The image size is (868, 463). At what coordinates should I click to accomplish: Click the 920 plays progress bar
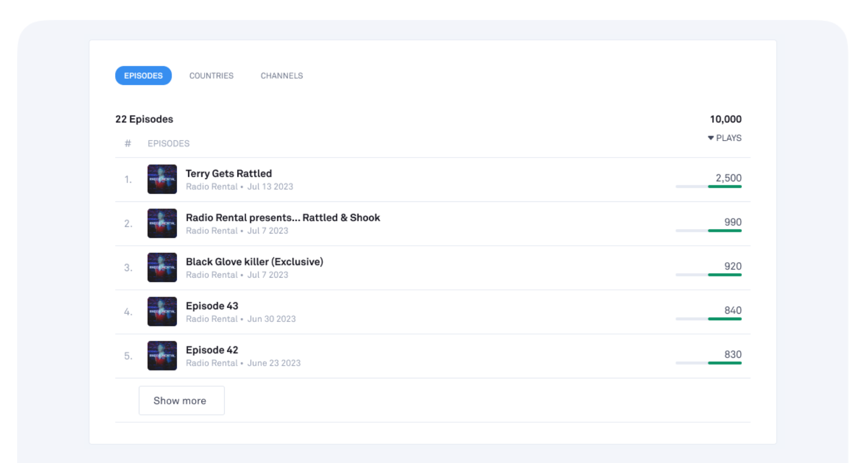click(x=709, y=275)
